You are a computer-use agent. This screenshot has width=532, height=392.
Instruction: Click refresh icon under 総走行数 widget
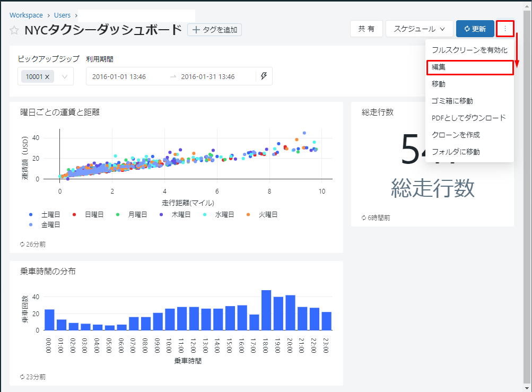pyautogui.click(x=364, y=218)
